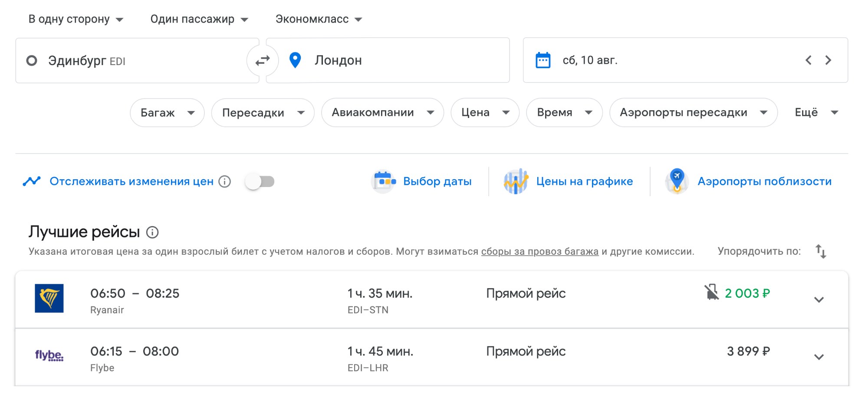The width and height of the screenshot is (868, 417).
Task: Click the Цены на графике chart icon
Action: [x=516, y=181]
